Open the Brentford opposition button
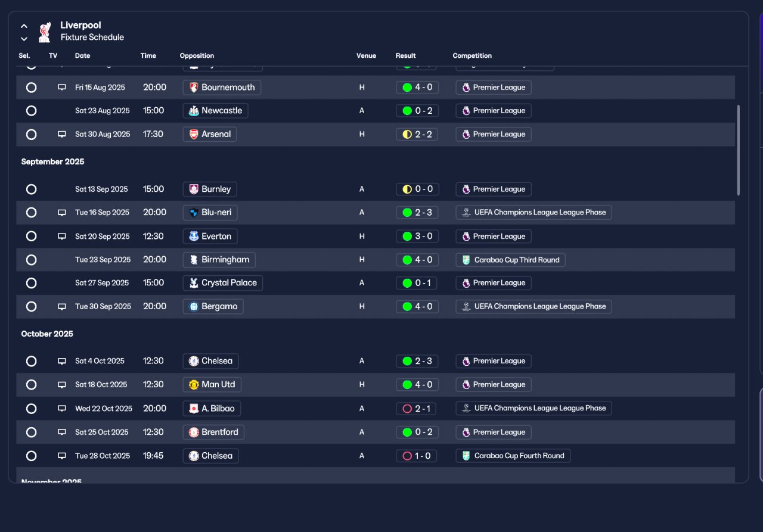The image size is (763, 532). [213, 433]
